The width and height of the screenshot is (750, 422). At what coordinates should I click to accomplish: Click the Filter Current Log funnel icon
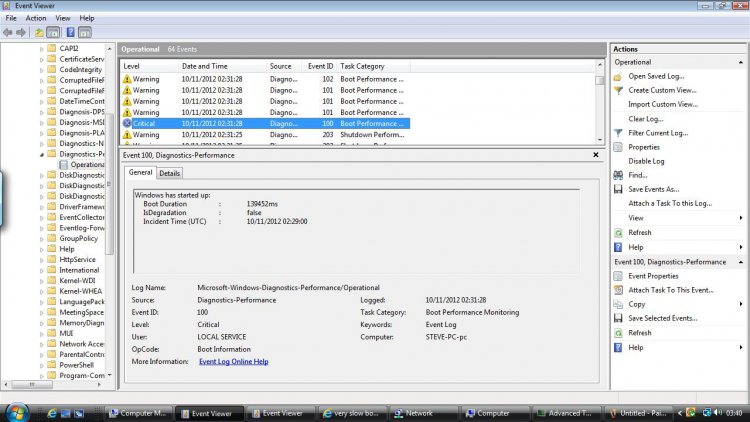619,133
